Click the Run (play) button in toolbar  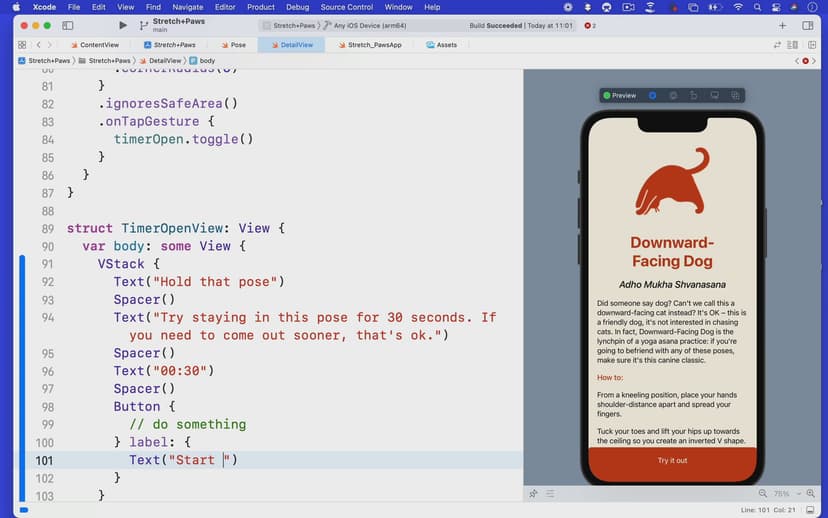[122, 25]
